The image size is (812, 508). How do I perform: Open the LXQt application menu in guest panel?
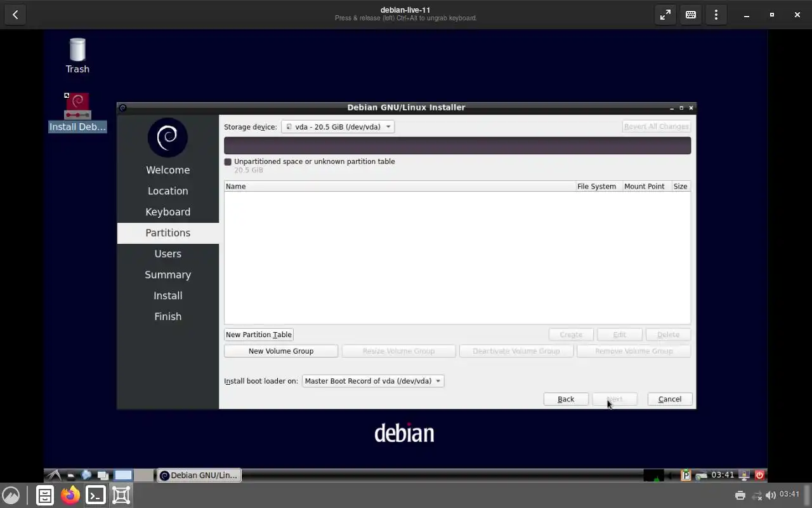click(x=55, y=475)
